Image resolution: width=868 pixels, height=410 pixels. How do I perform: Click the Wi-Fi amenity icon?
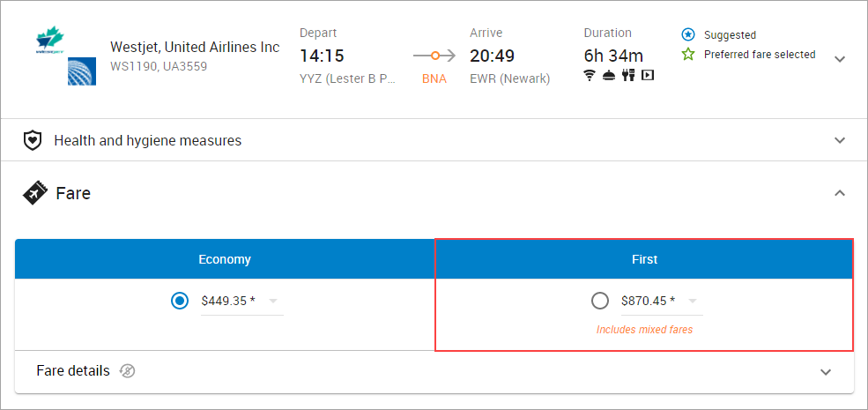click(590, 75)
